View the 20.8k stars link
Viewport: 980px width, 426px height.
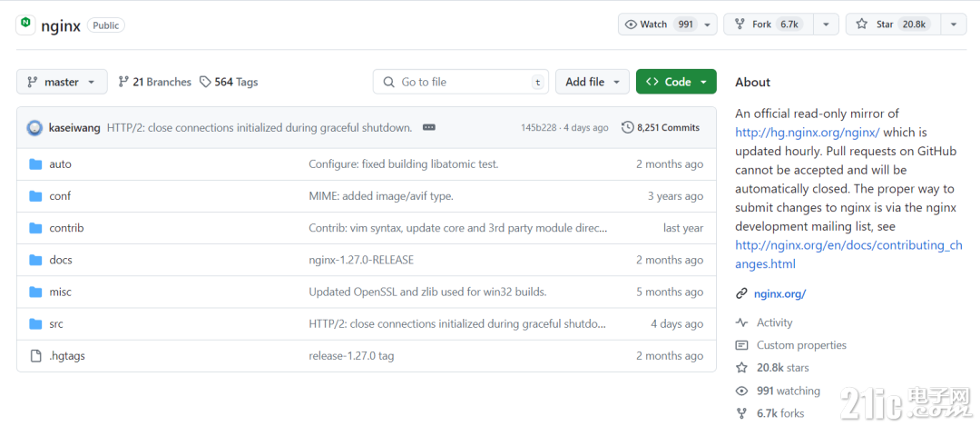tap(782, 368)
